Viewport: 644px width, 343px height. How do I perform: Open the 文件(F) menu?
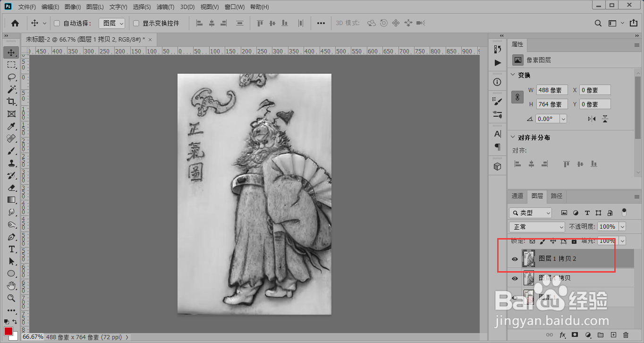(x=27, y=7)
